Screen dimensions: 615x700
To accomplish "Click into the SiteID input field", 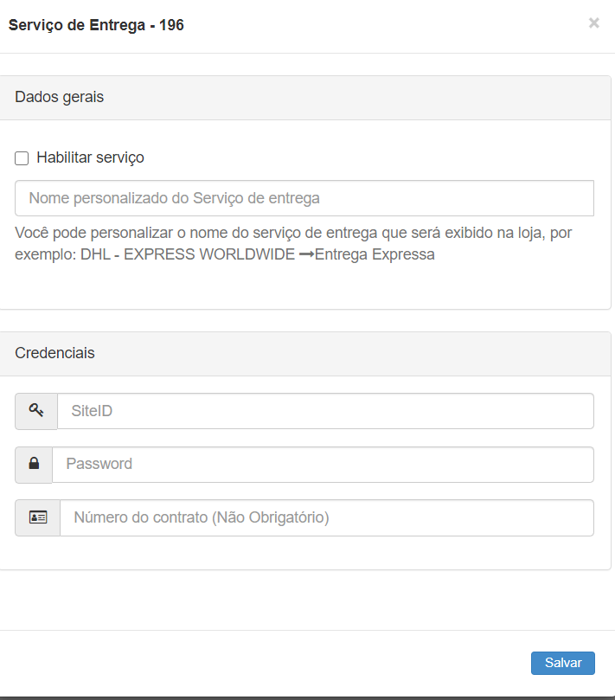I will 324,411.
